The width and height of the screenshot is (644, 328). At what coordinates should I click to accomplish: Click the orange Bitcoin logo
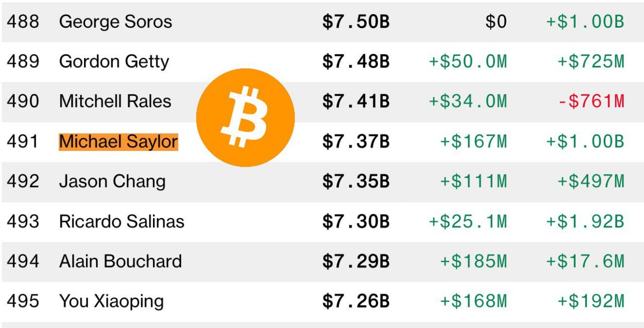click(x=246, y=118)
